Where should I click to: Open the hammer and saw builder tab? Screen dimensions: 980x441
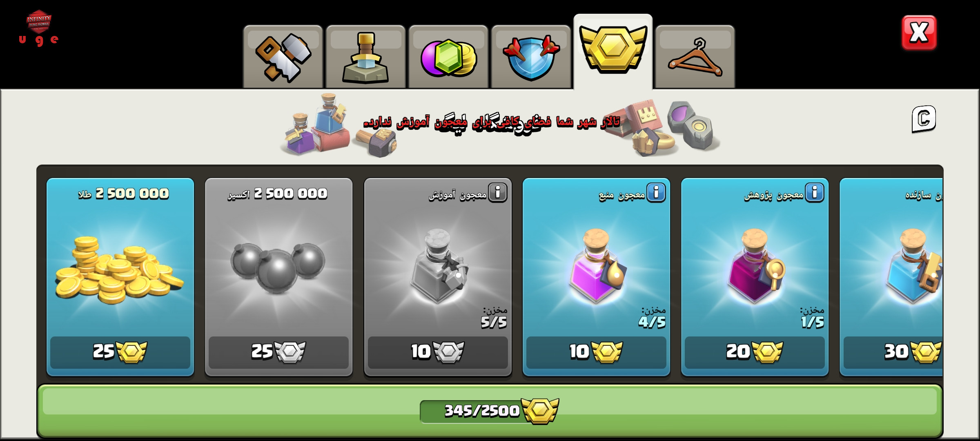pyautogui.click(x=283, y=57)
